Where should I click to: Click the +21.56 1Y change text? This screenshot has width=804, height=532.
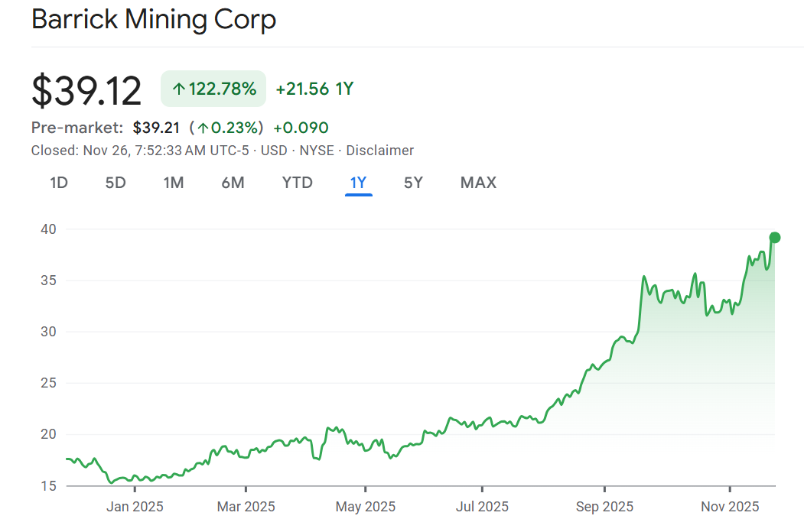click(314, 89)
